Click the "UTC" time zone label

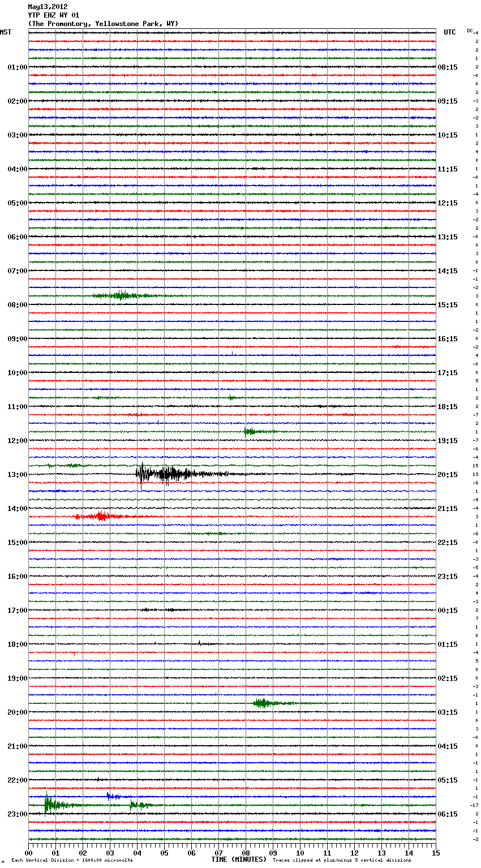pyautogui.click(x=450, y=32)
